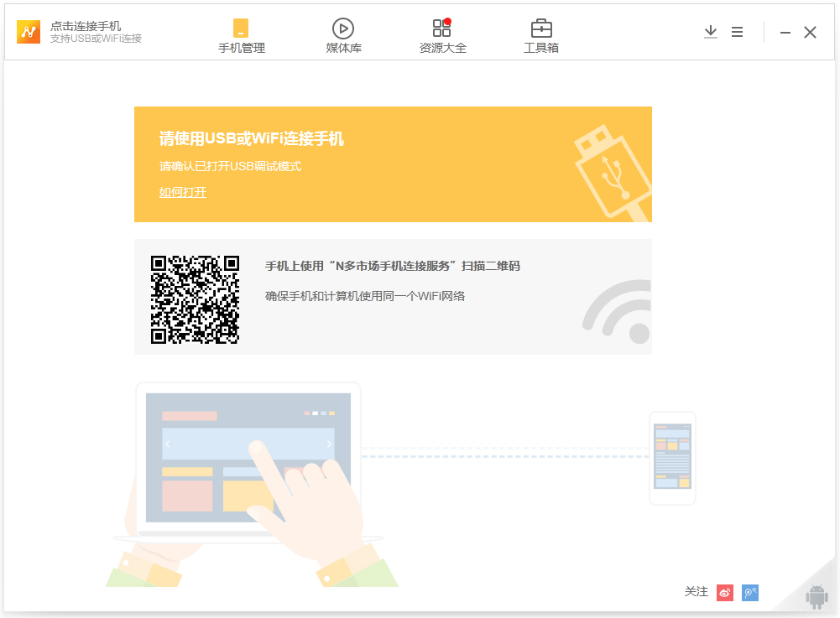Click the Android robot corner icon

[815, 597]
